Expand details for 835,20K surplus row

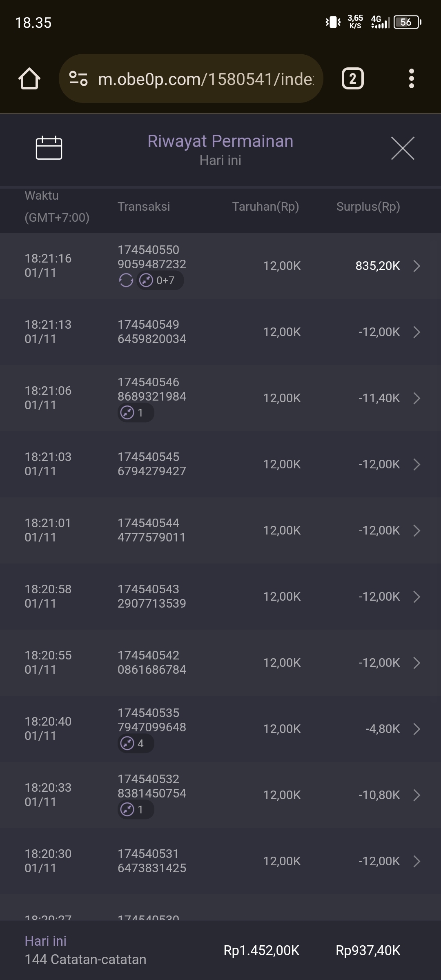tap(416, 266)
